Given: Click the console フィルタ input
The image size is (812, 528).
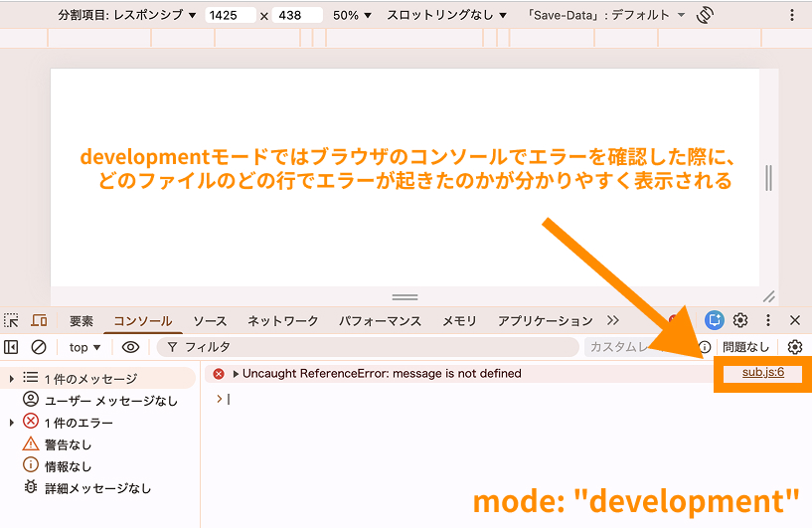Looking at the screenshot, I should (x=368, y=347).
